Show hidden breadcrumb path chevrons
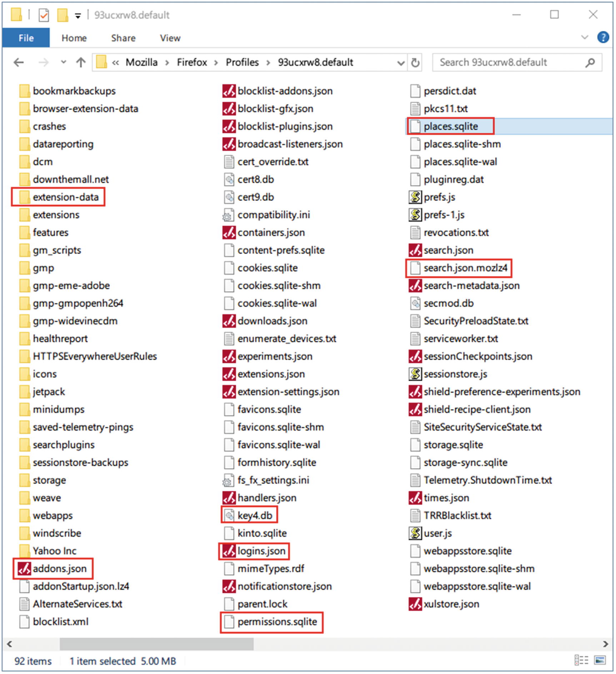616x674 pixels. 115,63
